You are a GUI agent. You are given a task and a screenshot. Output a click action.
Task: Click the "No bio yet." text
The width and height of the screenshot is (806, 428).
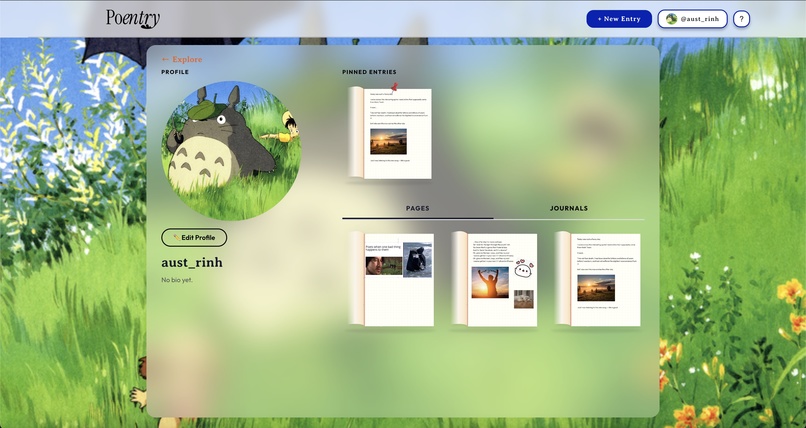pyautogui.click(x=177, y=280)
